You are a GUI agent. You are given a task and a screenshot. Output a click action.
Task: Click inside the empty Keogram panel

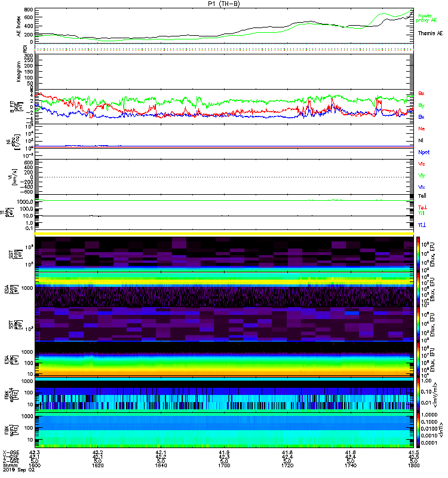[x=224, y=71]
